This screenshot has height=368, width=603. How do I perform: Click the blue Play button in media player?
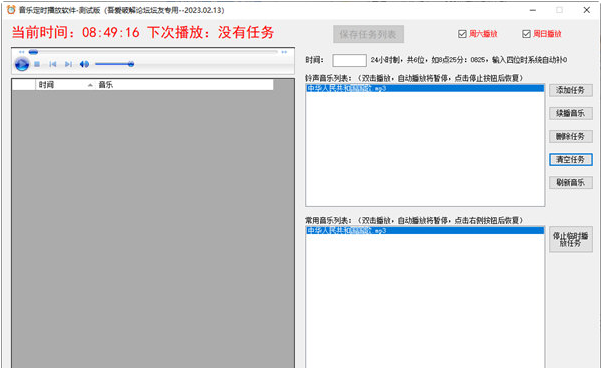click(x=22, y=64)
